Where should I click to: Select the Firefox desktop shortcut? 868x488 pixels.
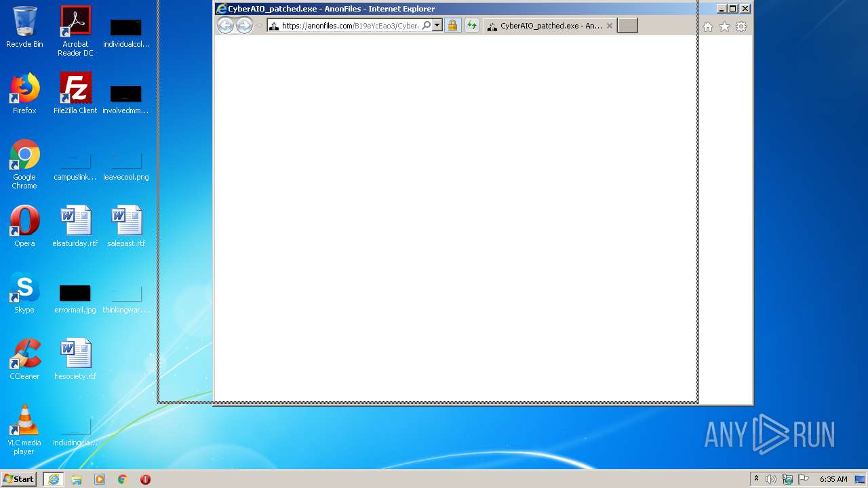[24, 94]
